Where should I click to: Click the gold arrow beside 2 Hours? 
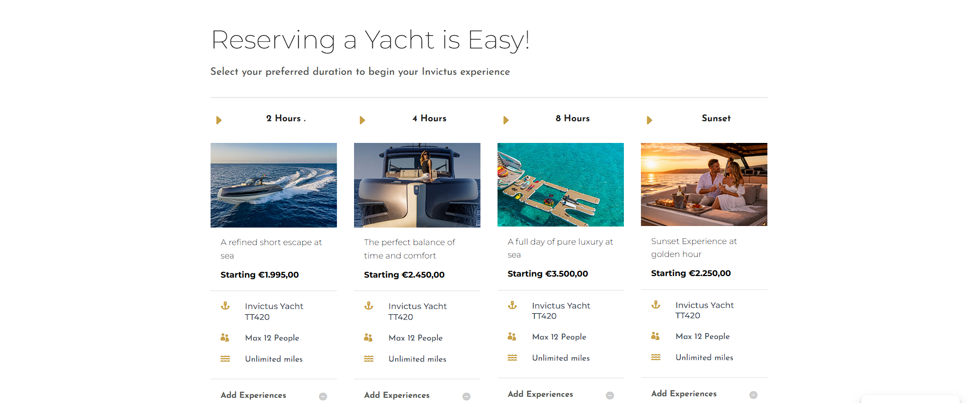click(219, 120)
